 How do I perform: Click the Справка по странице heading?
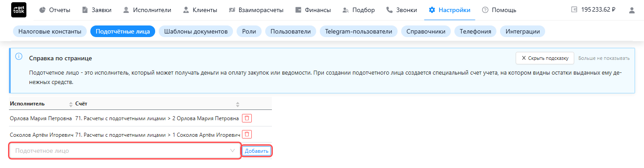[60, 59]
